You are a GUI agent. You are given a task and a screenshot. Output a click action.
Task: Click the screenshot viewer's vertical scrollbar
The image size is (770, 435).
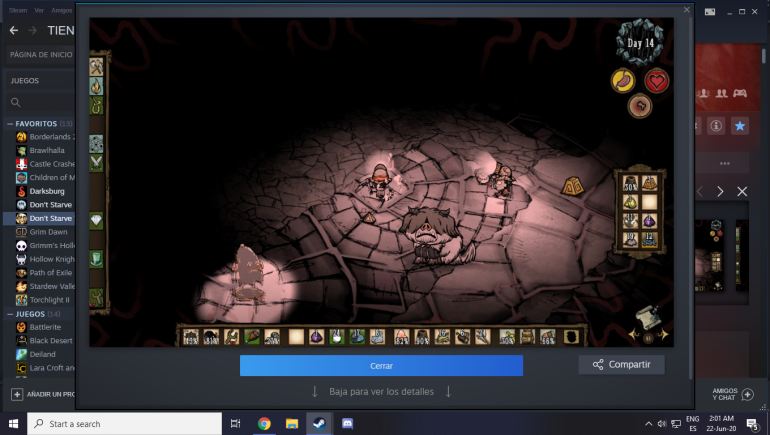coord(691,196)
